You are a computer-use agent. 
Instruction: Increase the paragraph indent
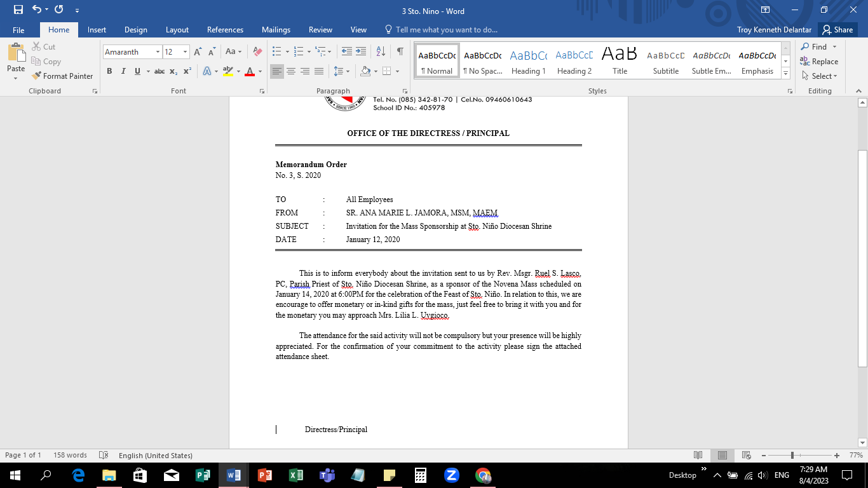[x=361, y=51]
